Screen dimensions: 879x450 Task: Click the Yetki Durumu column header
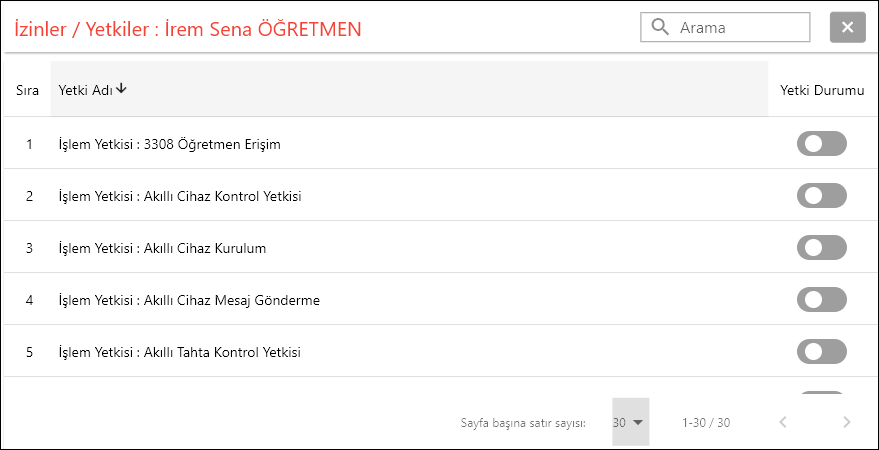click(x=821, y=90)
